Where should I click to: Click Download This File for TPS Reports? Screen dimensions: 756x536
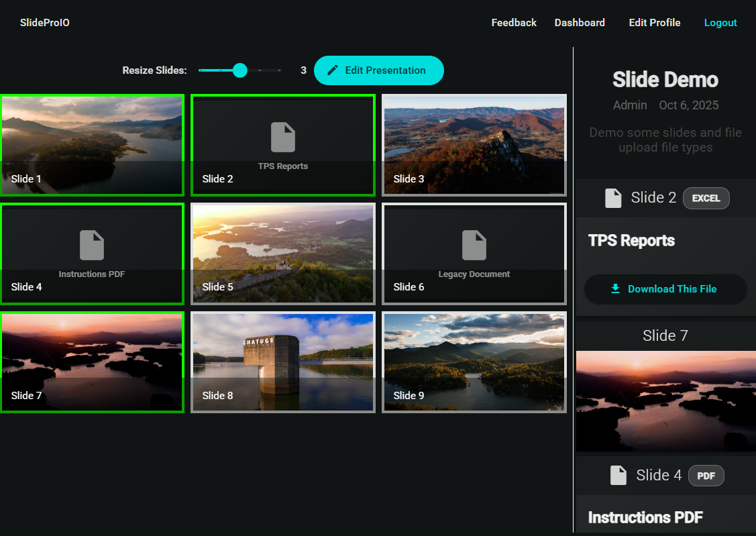tap(665, 288)
